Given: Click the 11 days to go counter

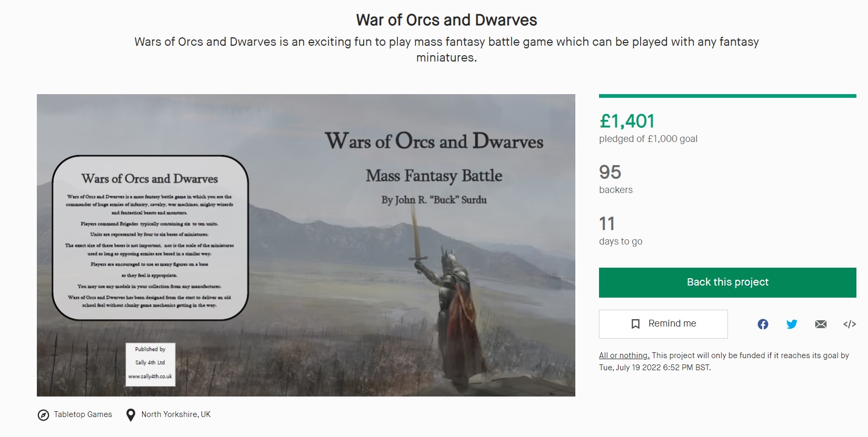Looking at the screenshot, I should point(607,223).
